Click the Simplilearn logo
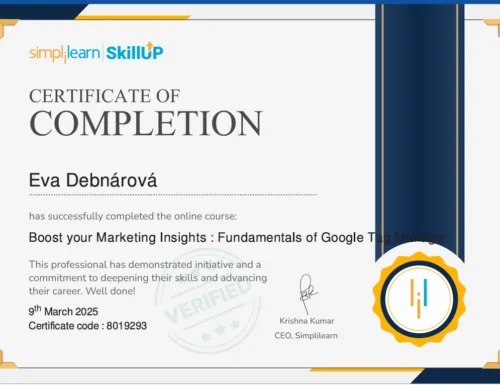This screenshot has width=500, height=385. pos(64,53)
